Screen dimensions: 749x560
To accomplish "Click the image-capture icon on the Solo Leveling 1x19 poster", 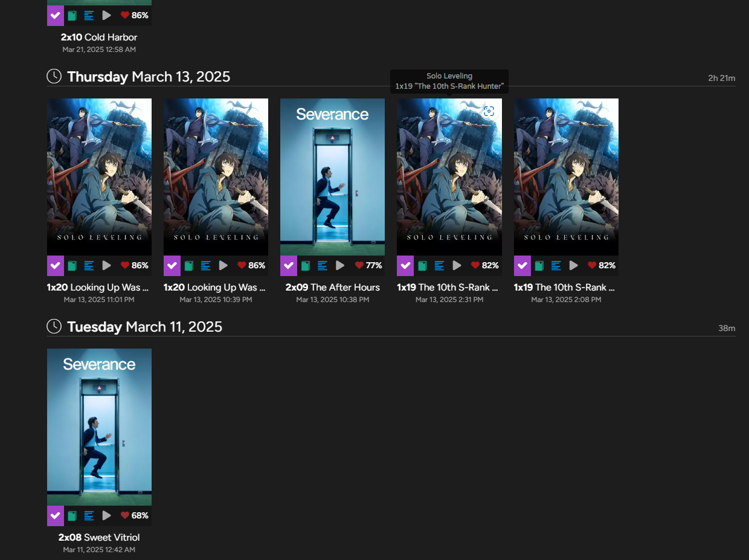I will [489, 111].
